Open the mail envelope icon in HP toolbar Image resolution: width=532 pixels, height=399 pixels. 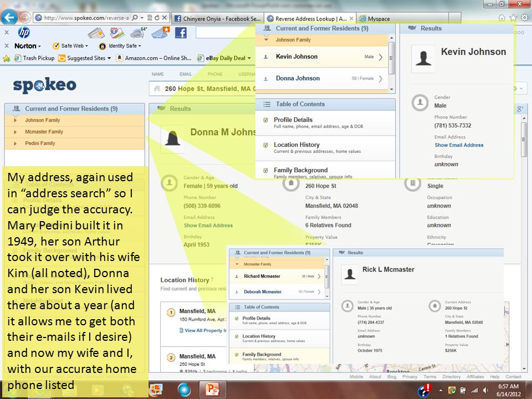(160, 33)
